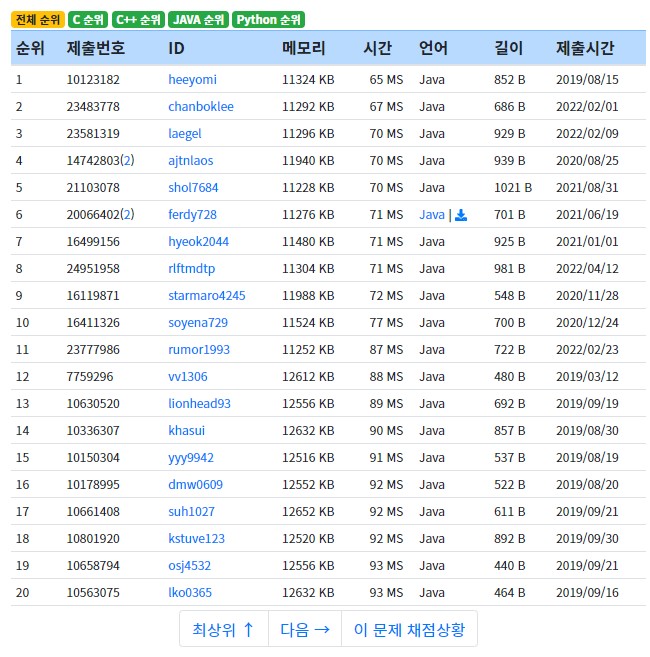
Task: Open the yyy9942 user link
Action: [x=191, y=458]
